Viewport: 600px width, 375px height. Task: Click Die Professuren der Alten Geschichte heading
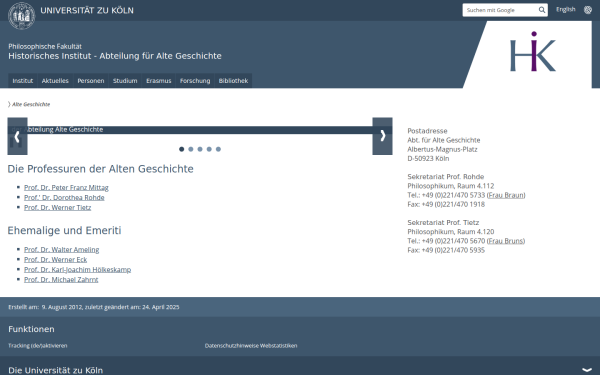[x=100, y=169]
